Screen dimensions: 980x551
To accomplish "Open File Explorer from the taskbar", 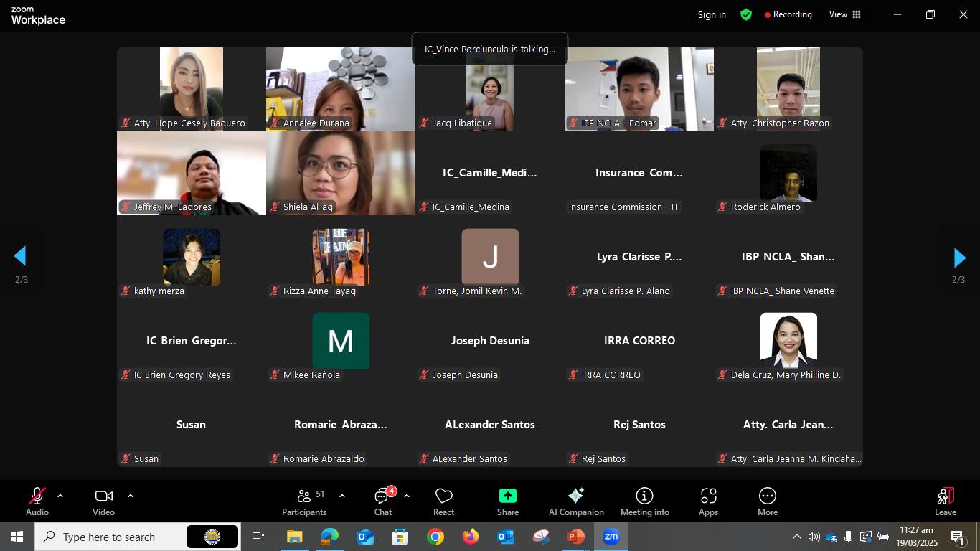I will [x=295, y=537].
